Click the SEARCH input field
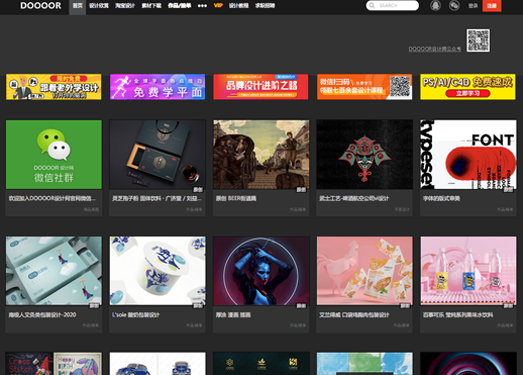This screenshot has height=375, width=523. pos(392,5)
